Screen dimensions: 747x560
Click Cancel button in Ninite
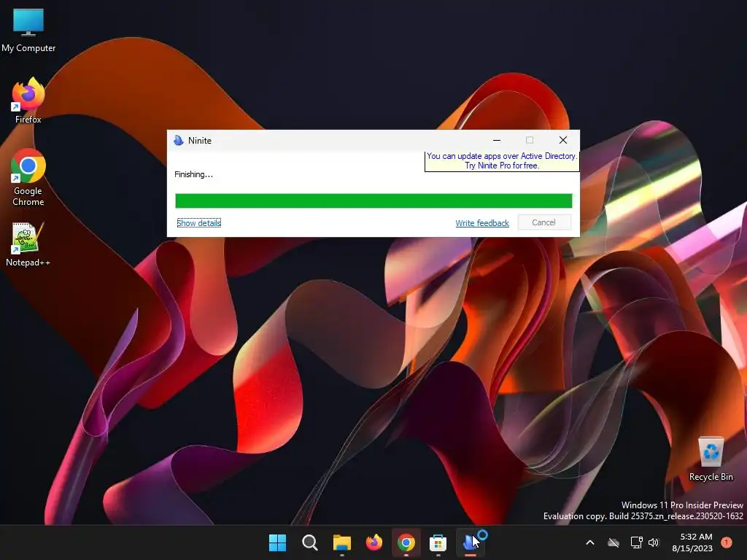543,222
